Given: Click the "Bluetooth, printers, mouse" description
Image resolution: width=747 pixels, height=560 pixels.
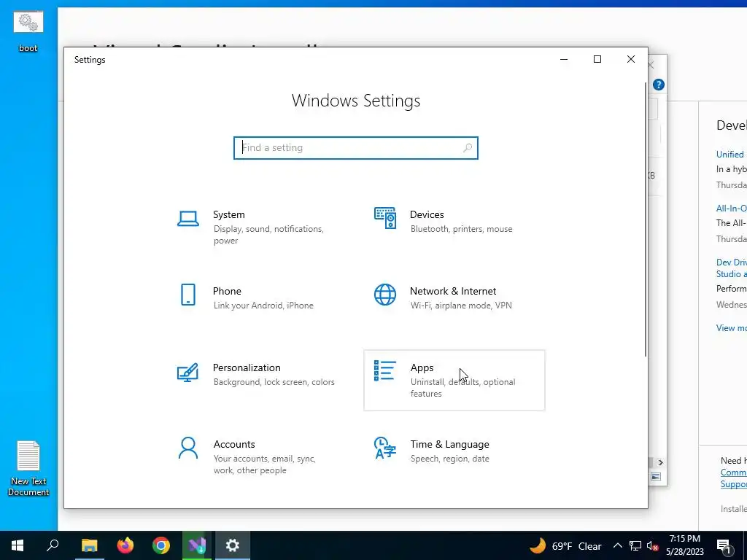Looking at the screenshot, I should tap(462, 229).
